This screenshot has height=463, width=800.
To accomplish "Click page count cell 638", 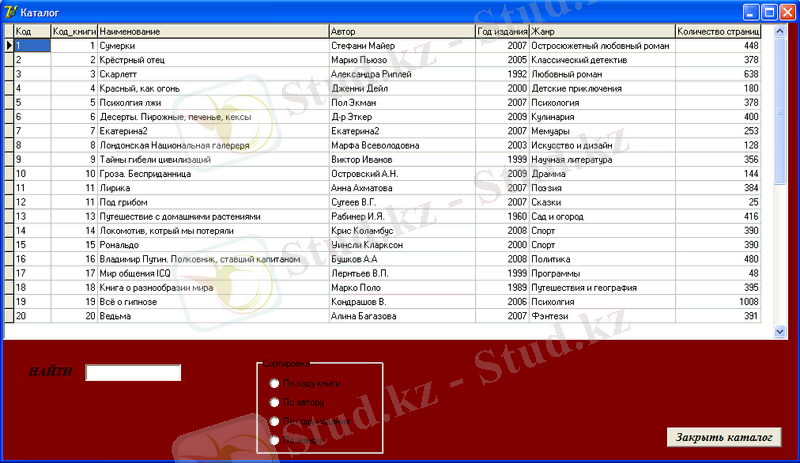I will point(718,74).
